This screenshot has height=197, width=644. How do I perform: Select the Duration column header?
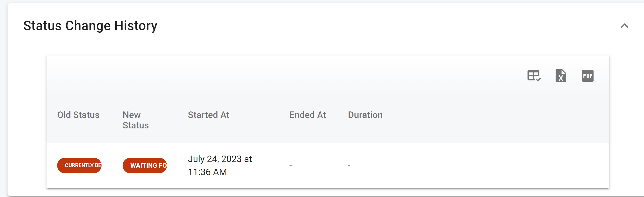365,115
